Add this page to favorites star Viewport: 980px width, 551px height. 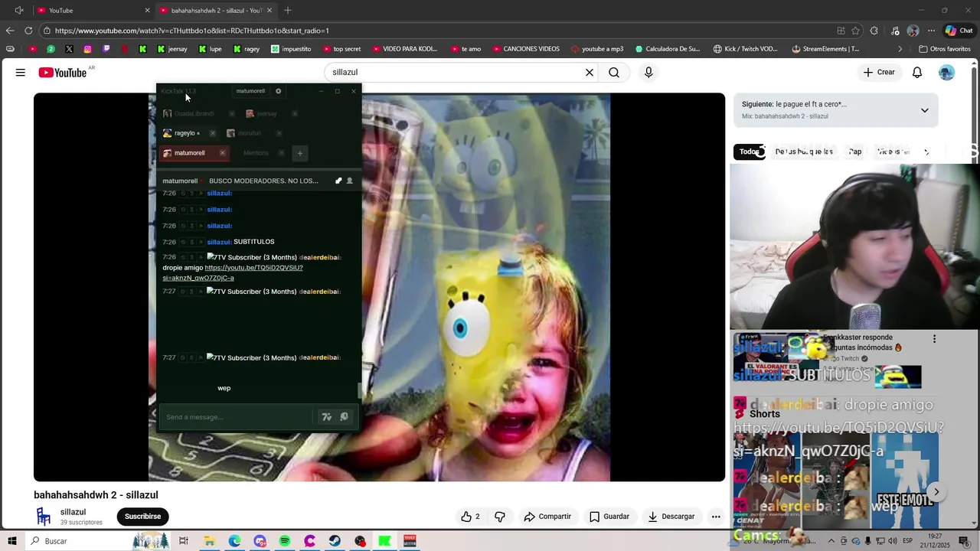pyautogui.click(x=855, y=31)
